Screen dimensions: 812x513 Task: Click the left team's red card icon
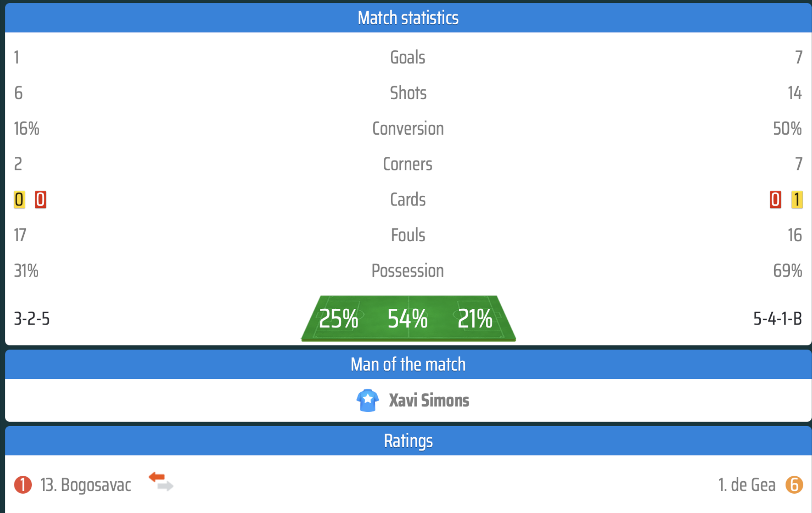coord(40,200)
